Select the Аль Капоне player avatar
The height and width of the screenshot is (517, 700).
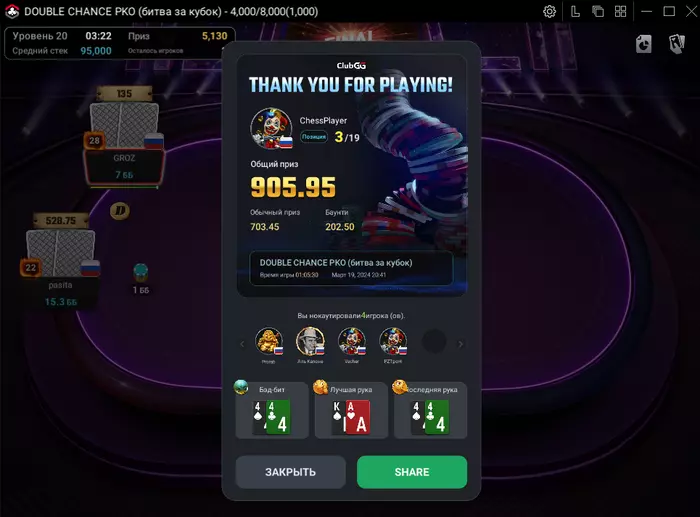pyautogui.click(x=310, y=341)
